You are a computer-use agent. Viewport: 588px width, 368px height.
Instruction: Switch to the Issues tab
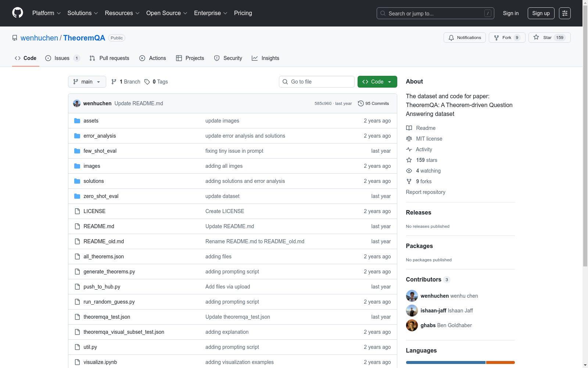[x=62, y=58]
